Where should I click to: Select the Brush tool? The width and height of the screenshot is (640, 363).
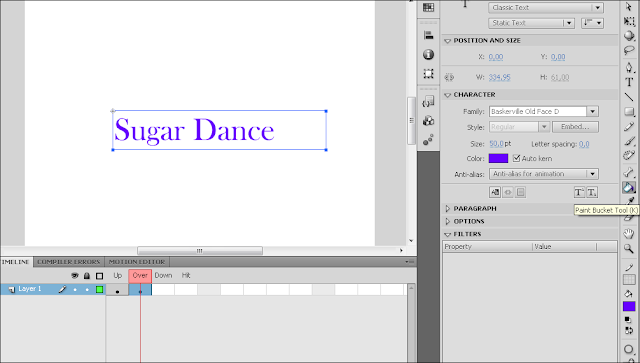(x=629, y=141)
